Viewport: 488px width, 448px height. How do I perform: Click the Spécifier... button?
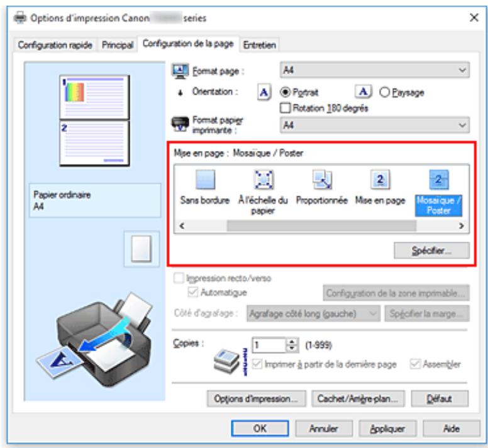(x=431, y=250)
